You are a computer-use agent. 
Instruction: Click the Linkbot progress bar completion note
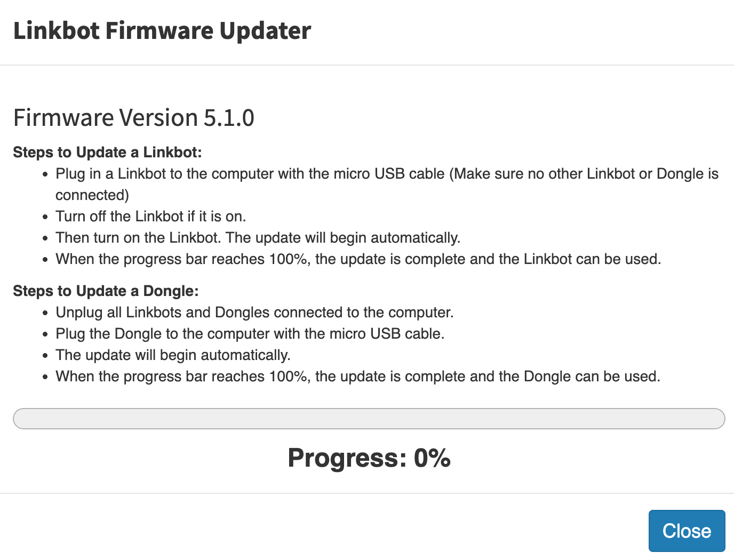pos(358,259)
